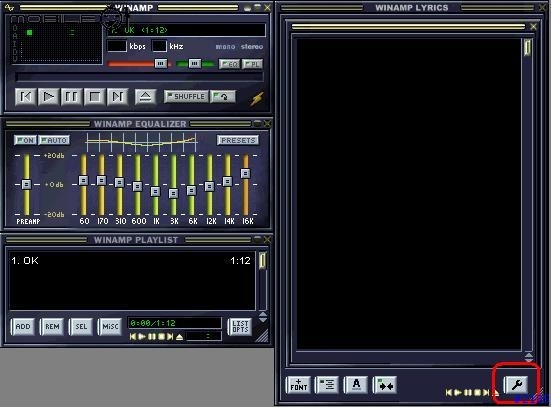Click the playlist mini play button

pyautogui.click(x=142, y=337)
